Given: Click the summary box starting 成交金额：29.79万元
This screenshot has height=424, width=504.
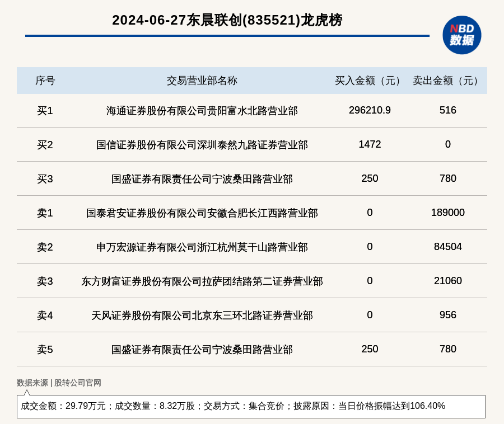Looking at the screenshot, I should (x=251, y=406).
